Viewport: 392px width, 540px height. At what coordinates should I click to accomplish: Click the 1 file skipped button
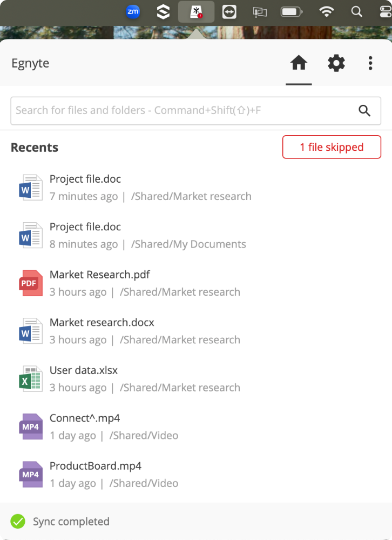point(332,147)
